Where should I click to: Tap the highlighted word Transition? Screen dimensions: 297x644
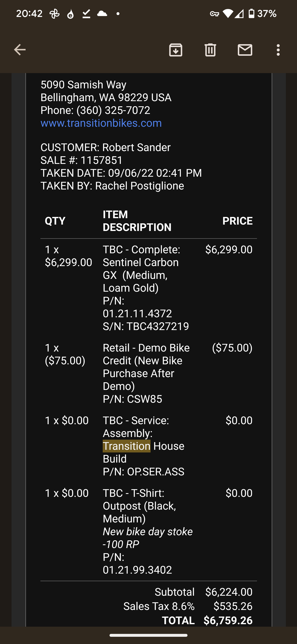click(126, 446)
